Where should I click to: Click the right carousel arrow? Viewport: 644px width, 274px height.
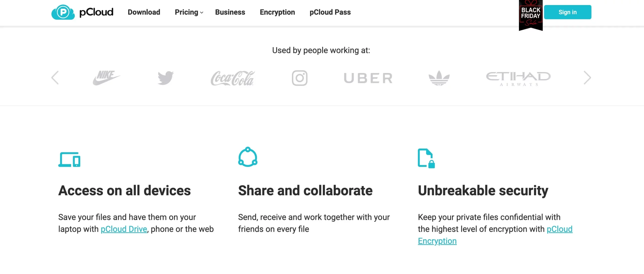(x=587, y=78)
